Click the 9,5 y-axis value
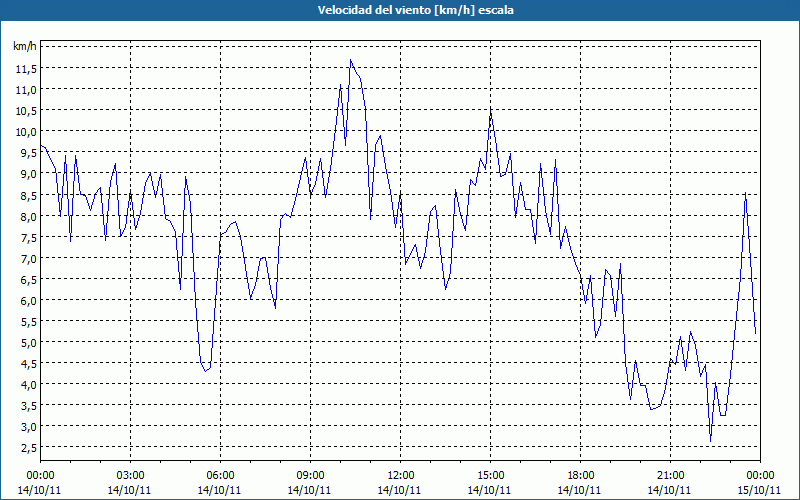Viewport: 800px width, 500px height. [x=28, y=153]
